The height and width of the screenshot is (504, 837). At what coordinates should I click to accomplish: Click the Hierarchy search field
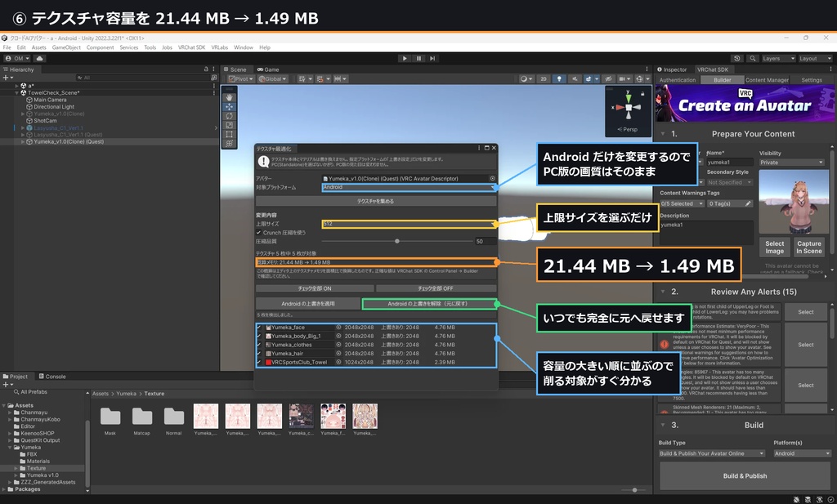pos(143,78)
